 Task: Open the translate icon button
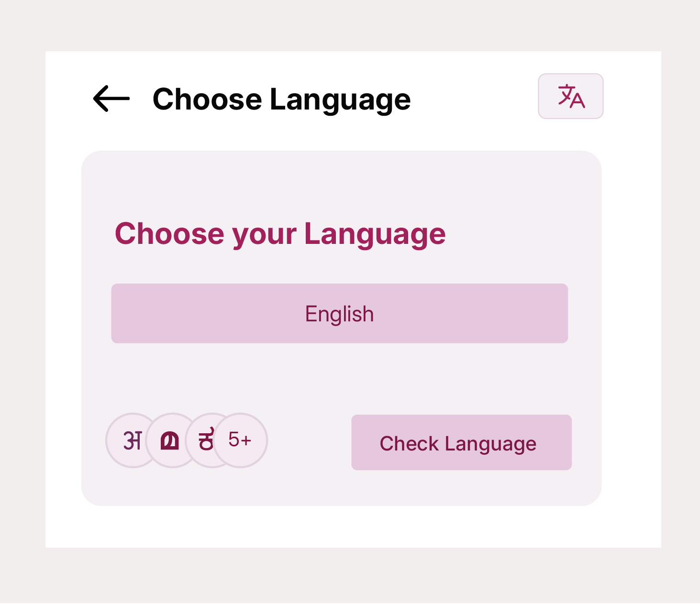571,96
